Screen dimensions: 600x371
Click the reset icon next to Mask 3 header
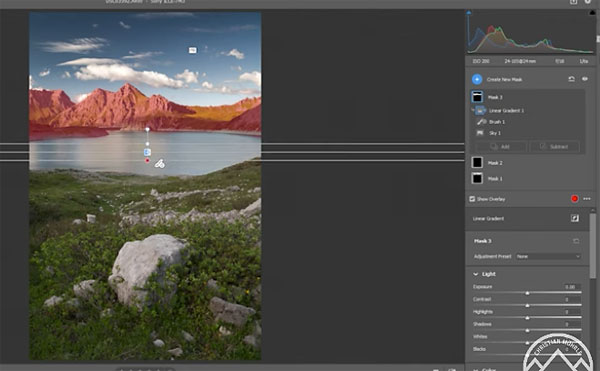[576, 241]
